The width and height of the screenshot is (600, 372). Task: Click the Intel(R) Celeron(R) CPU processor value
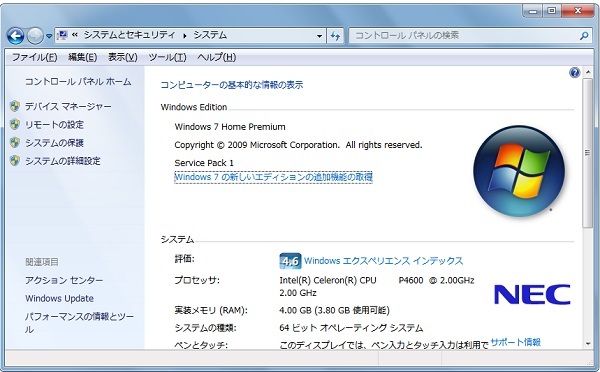(x=377, y=286)
